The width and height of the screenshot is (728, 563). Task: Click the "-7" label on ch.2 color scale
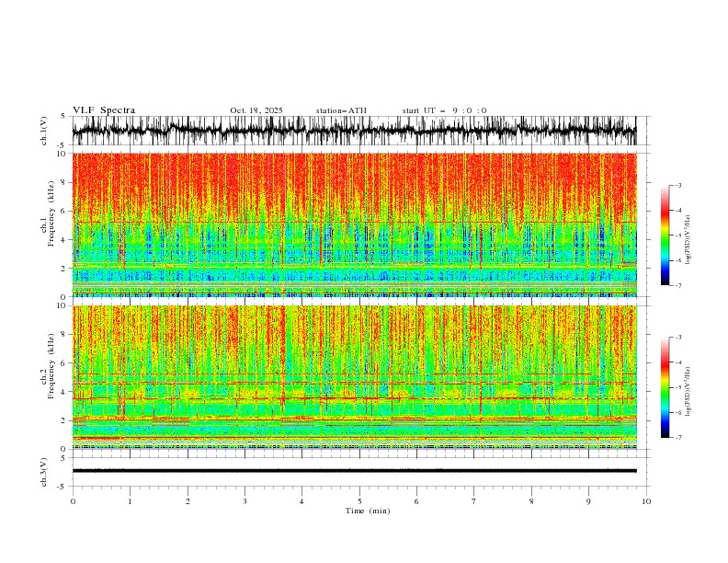tap(678, 438)
